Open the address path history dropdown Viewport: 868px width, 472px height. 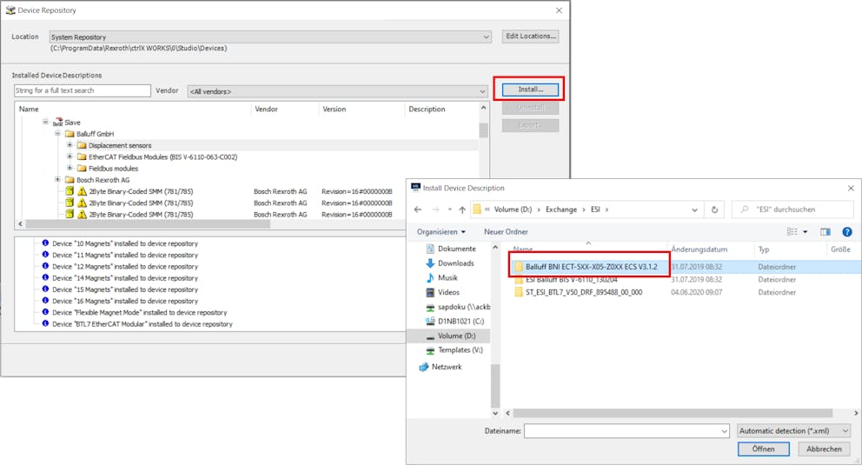pyautogui.click(x=694, y=209)
